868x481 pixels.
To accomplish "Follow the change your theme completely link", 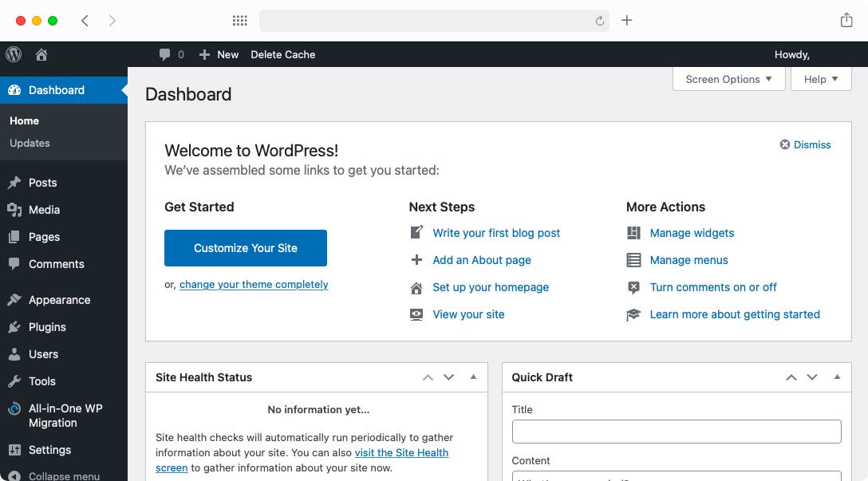I will tap(254, 284).
